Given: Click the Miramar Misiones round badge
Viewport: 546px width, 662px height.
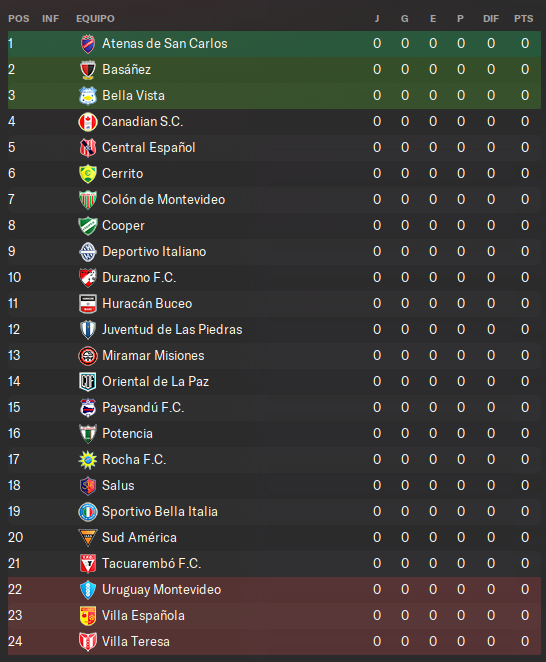Looking at the screenshot, I should 88,355.
